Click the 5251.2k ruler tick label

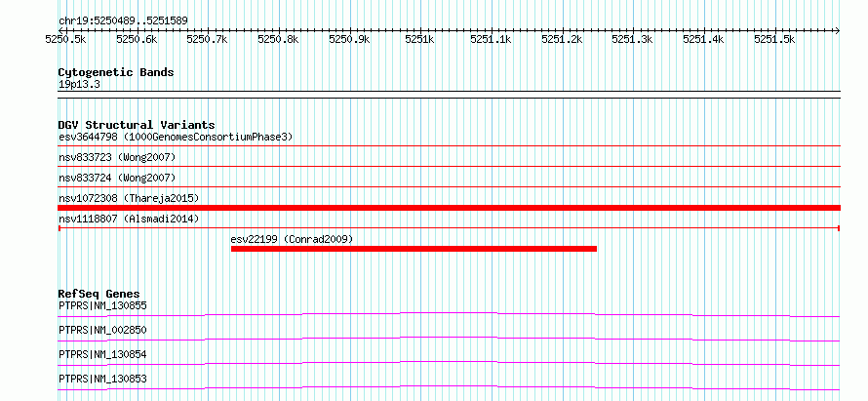[x=562, y=39]
